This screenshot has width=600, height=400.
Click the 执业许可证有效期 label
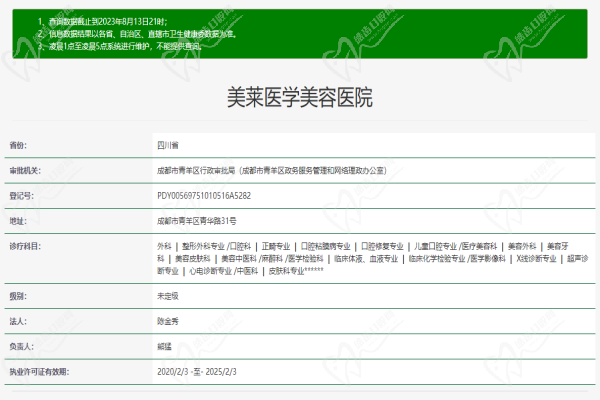tap(39, 372)
